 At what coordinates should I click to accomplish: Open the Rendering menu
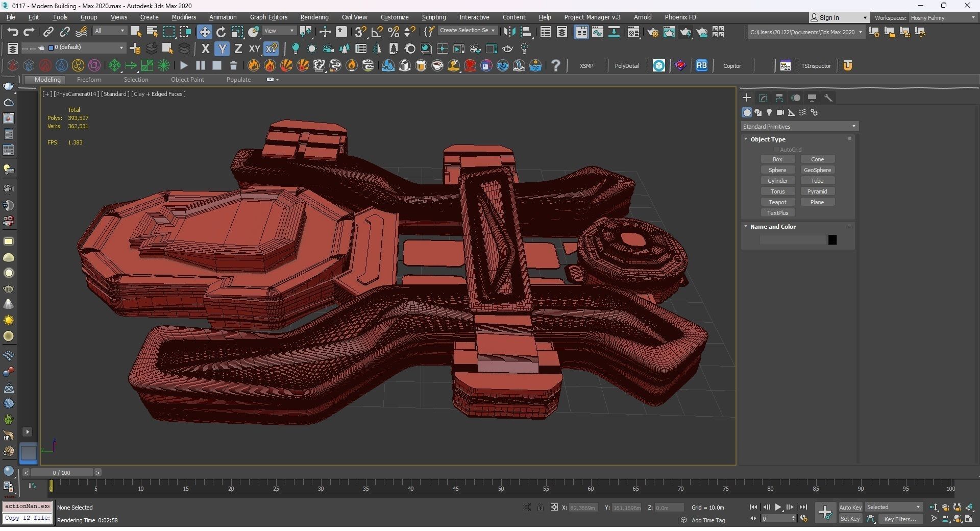(x=314, y=17)
